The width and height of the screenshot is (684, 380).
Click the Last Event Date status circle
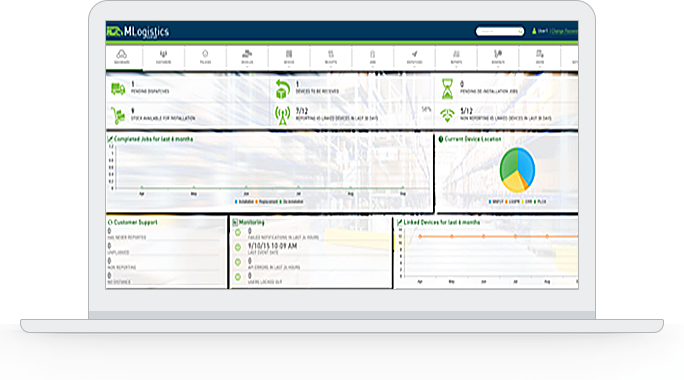[x=238, y=247]
